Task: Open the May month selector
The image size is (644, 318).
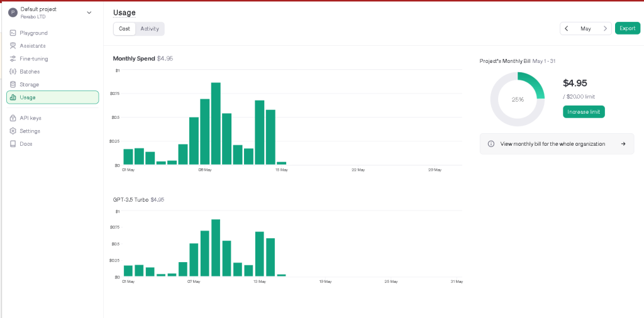Action: point(586,29)
